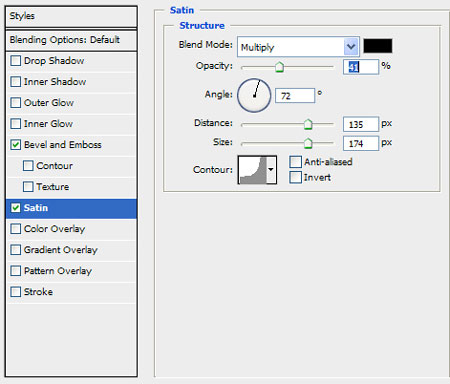Turn on Anti-aliased option
The width and height of the screenshot is (450, 384).
point(295,162)
